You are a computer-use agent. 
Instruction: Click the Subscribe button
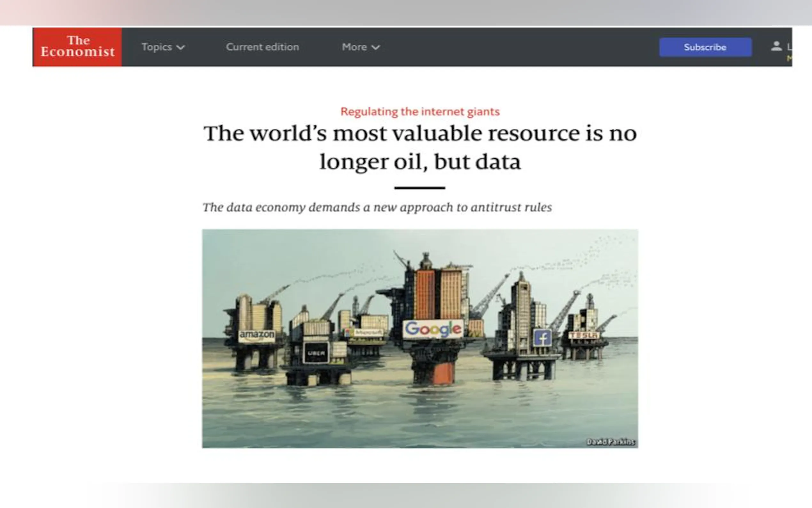705,47
